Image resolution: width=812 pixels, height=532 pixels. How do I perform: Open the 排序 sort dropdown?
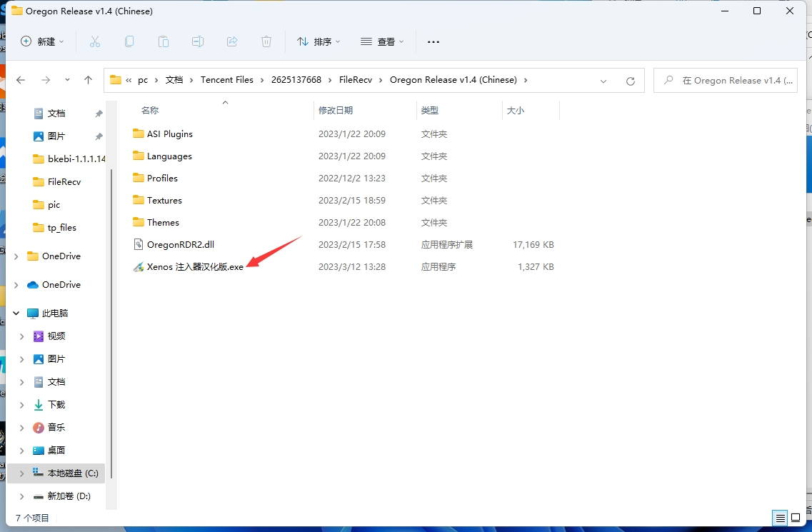[x=319, y=42]
